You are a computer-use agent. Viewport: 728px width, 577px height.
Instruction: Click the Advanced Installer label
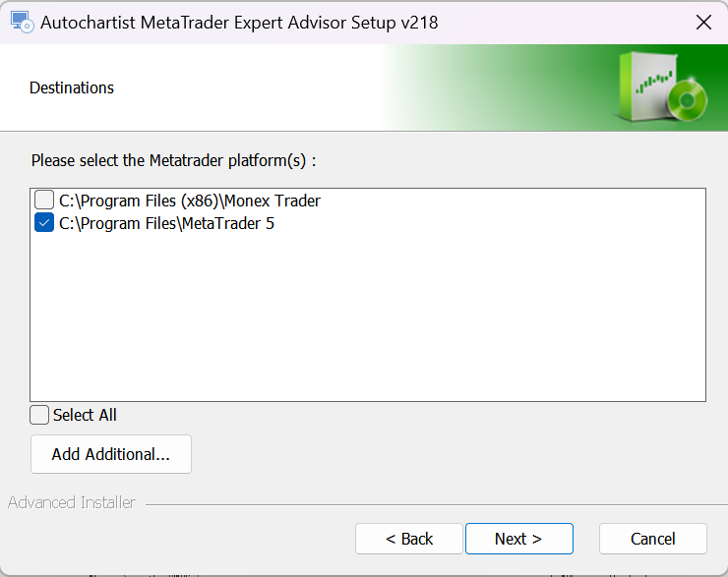click(x=72, y=502)
